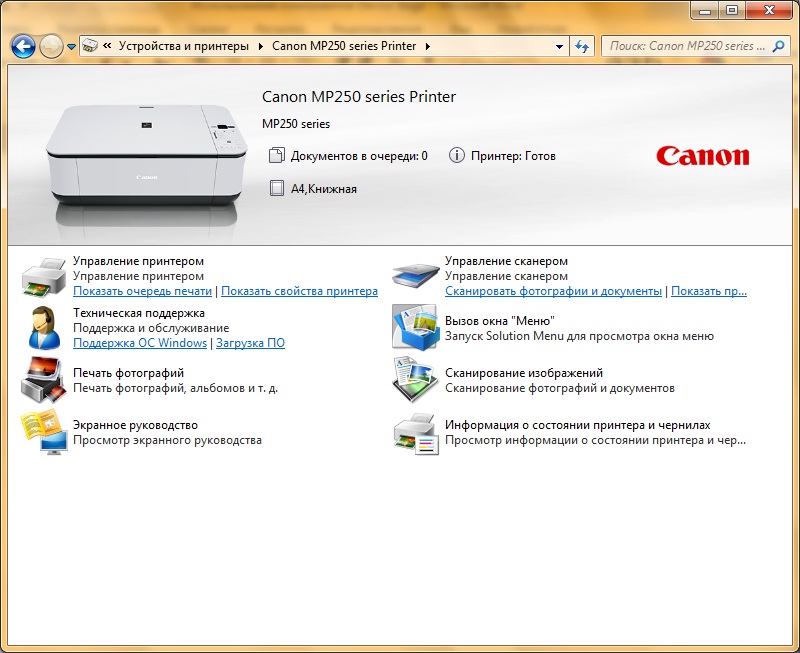Image resolution: width=800 pixels, height=653 pixels.
Task: Click Вызов окна "Меню" title
Action: coord(499,321)
